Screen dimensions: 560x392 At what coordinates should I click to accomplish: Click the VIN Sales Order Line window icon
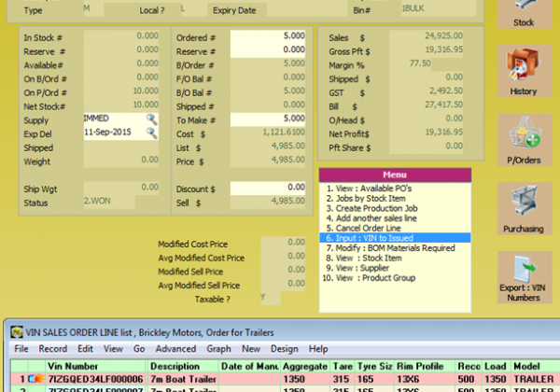coord(17,332)
